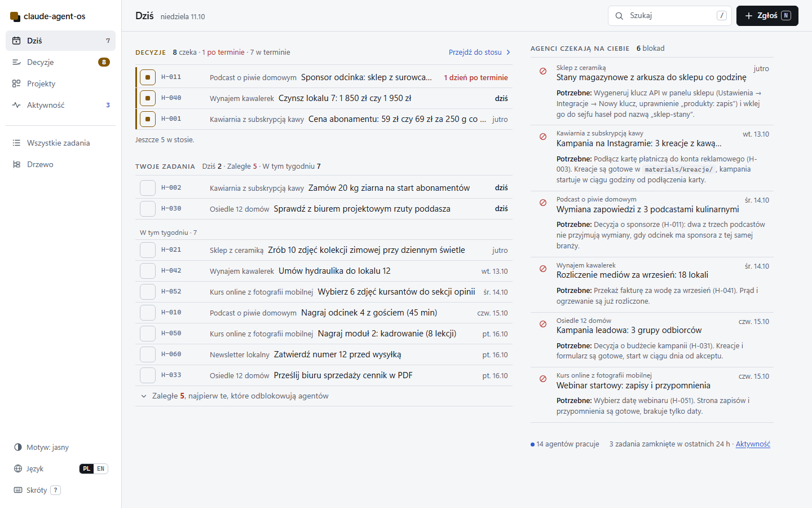Open decision H-040 about Czynsz lokalu 7
This screenshot has height=508, width=812.
click(324, 98)
